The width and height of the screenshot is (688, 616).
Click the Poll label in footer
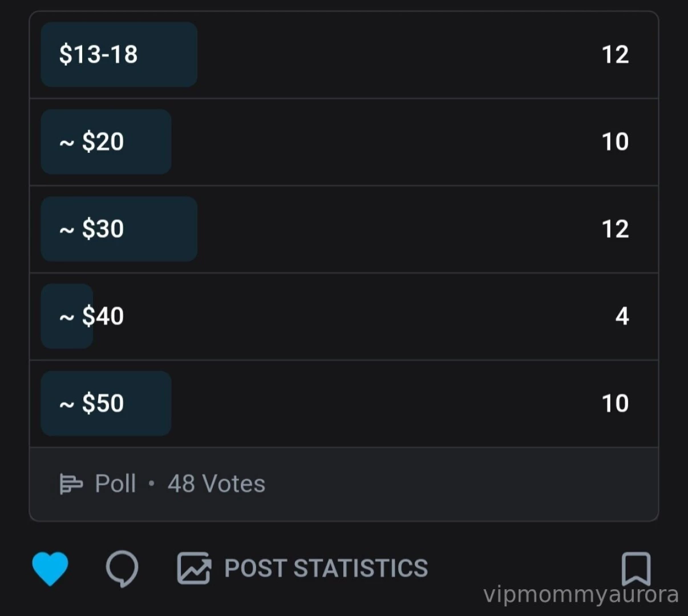click(115, 484)
